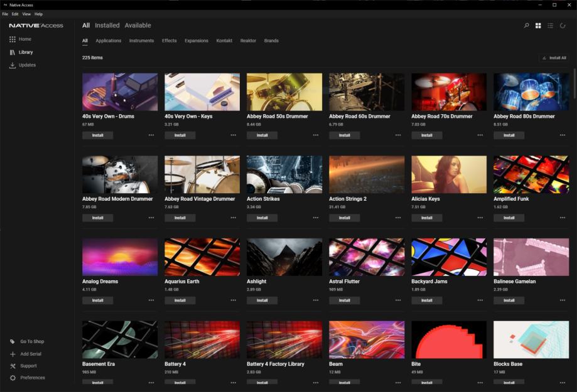Open Home from the sidebar
The width and height of the screenshot is (577, 392).
[24, 39]
